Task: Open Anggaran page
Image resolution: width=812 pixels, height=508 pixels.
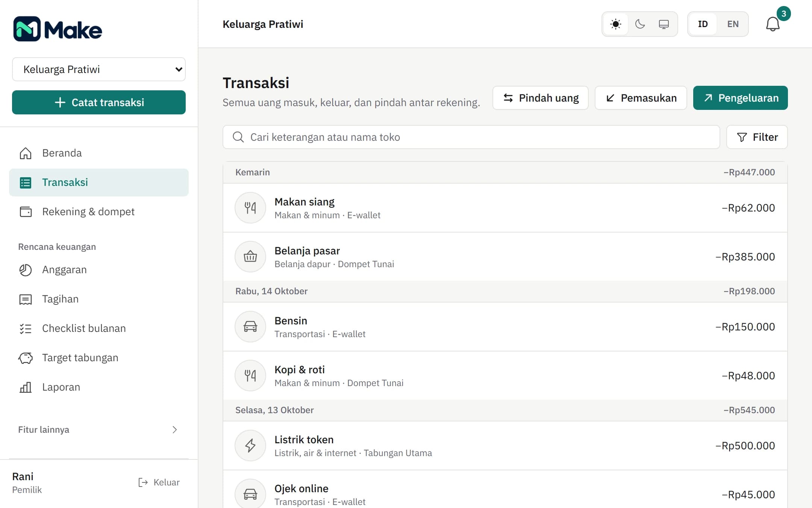Action: 99,270
